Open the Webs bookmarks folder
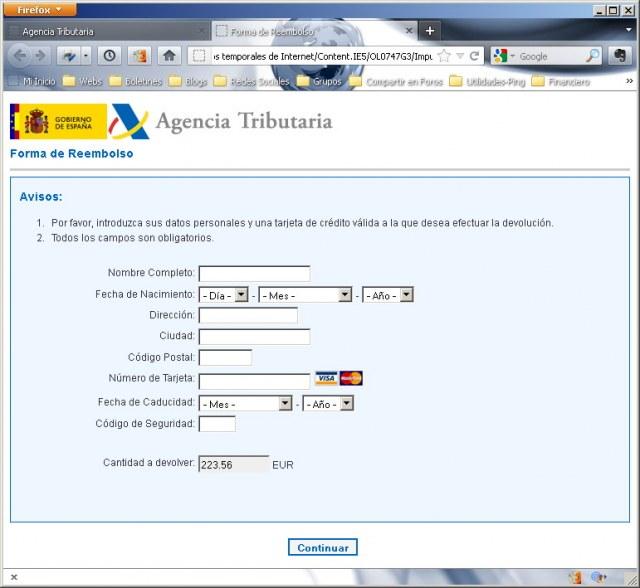 click(x=82, y=82)
